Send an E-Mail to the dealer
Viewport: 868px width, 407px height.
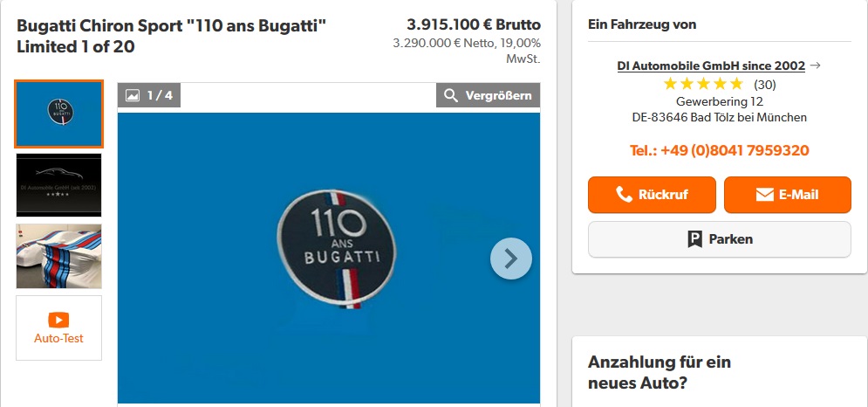coord(787,195)
